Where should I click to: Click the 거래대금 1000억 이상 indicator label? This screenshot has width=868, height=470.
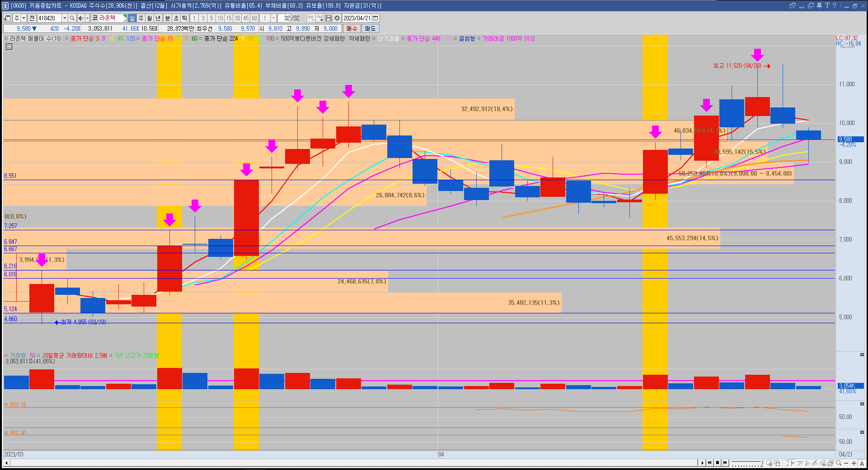click(508, 39)
